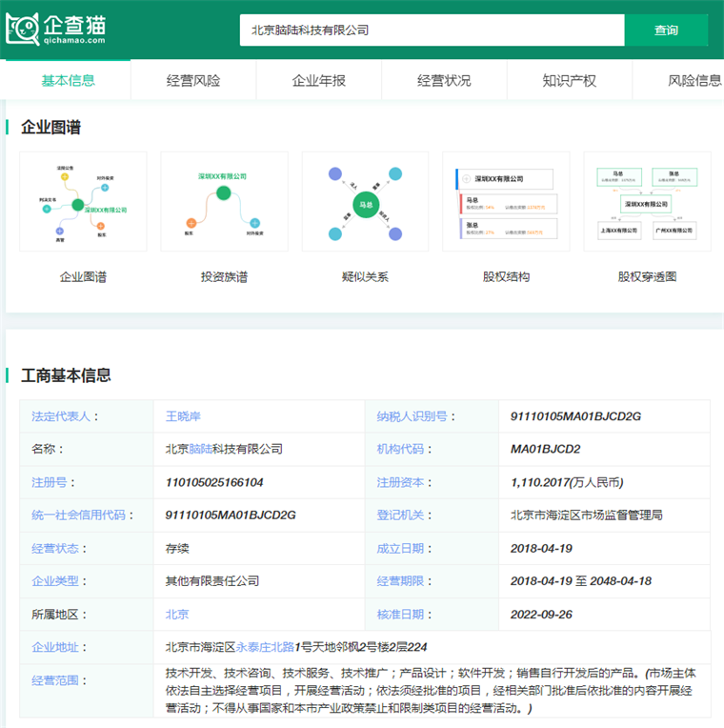Click the Qichamao cat logo

pos(55,29)
